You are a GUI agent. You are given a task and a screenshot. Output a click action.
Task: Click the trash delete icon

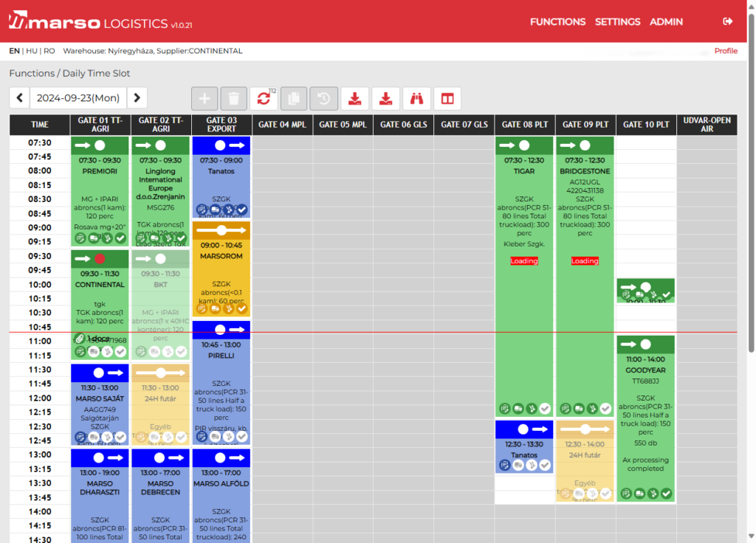[233, 99]
